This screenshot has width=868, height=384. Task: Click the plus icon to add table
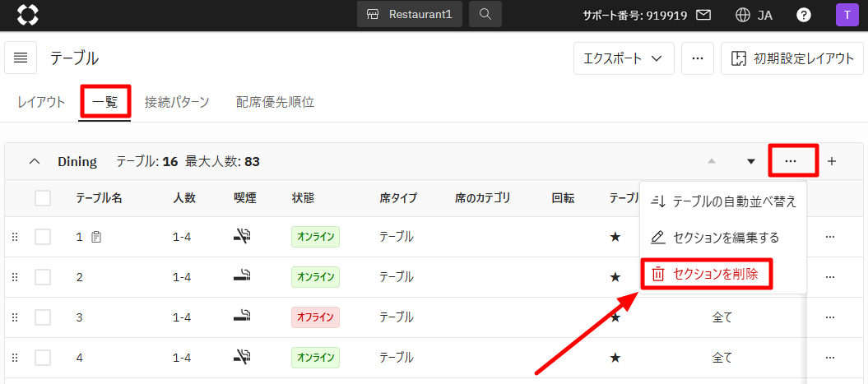point(831,161)
